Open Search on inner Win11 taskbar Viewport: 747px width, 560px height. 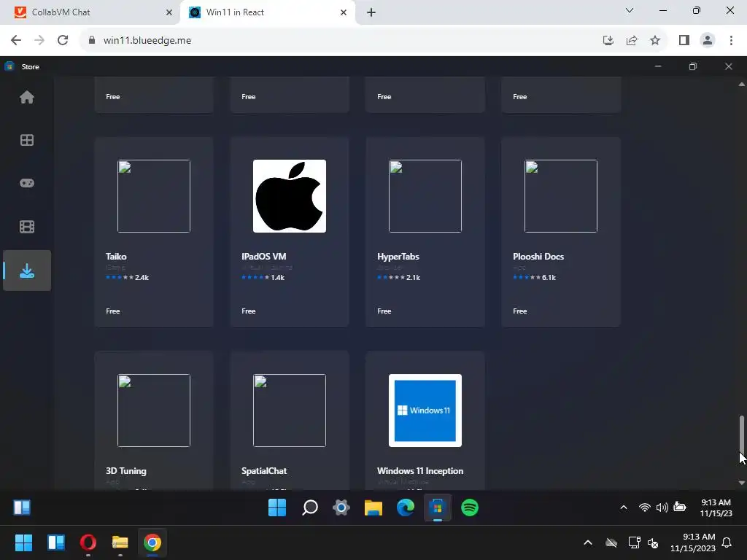tap(309, 507)
